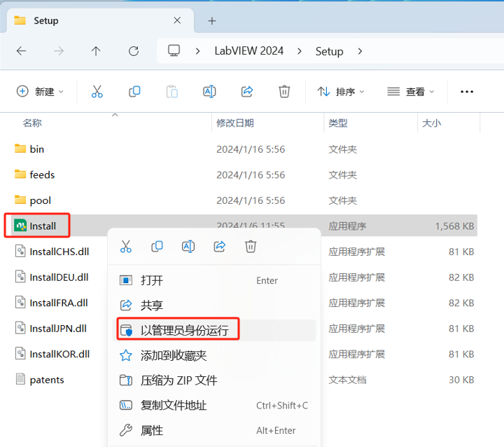This screenshot has width=504, height=447.
Task: Select the Setup tab
Action: 99,20
